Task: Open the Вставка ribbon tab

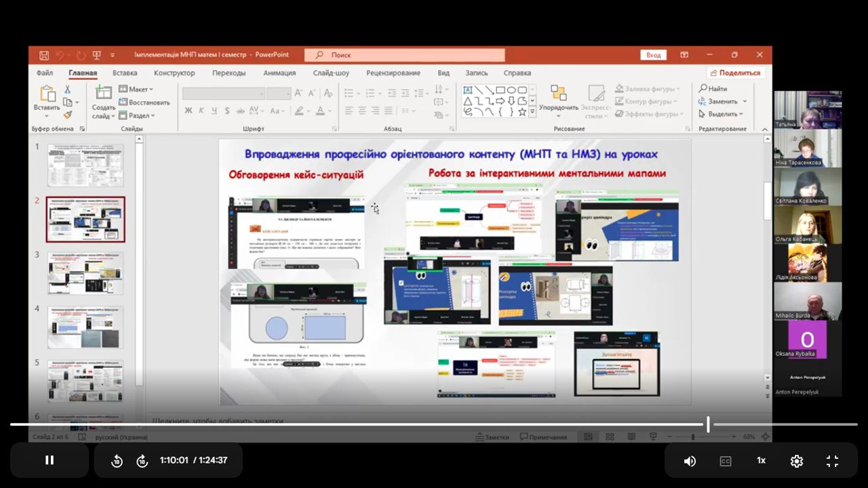Action: coord(125,73)
